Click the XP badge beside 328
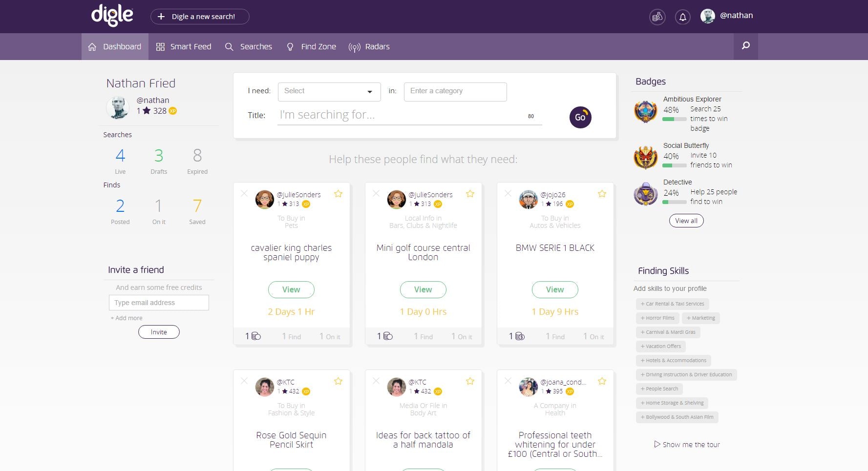This screenshot has height=471, width=868. pos(172,111)
